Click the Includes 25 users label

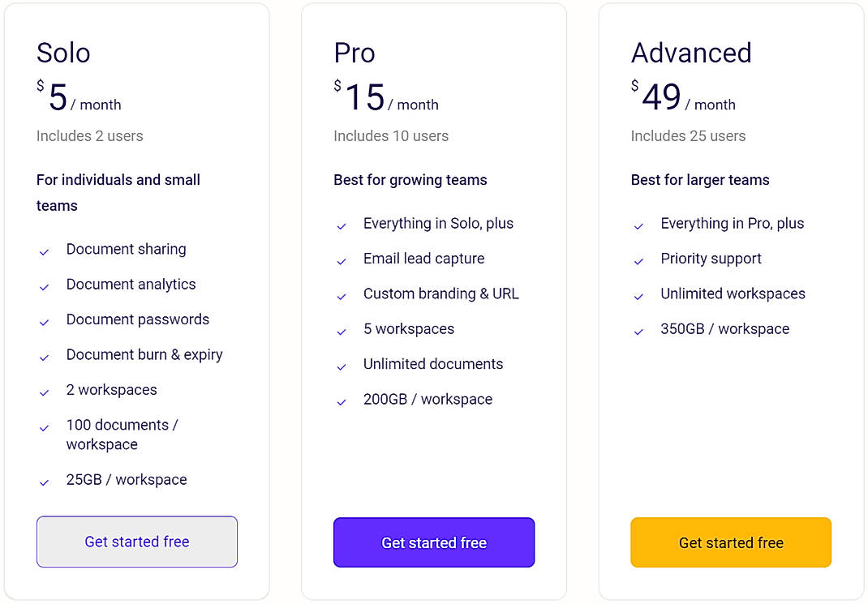coord(688,136)
